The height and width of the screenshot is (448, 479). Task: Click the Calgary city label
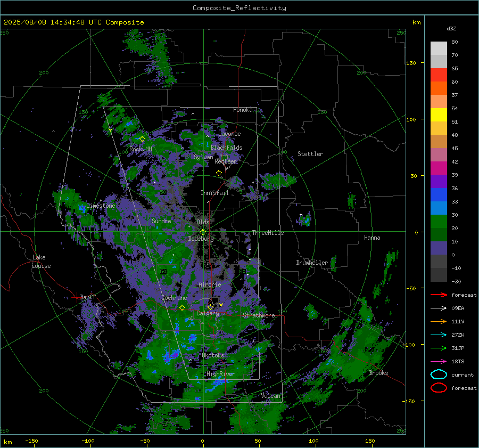[x=208, y=313]
